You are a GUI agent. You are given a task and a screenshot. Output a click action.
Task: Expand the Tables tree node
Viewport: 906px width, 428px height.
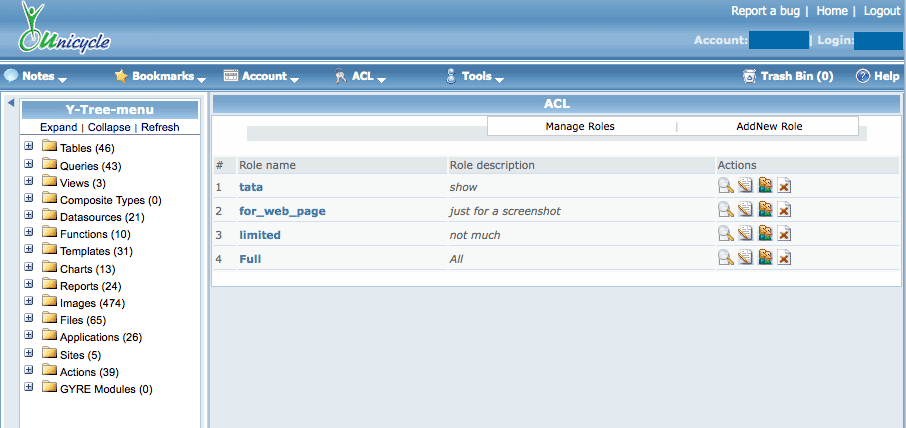29,147
